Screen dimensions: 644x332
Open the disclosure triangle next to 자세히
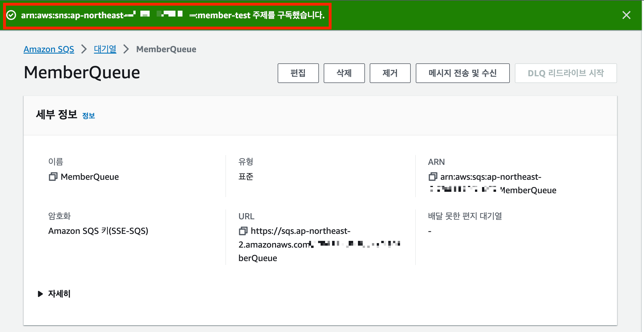tap(40, 294)
